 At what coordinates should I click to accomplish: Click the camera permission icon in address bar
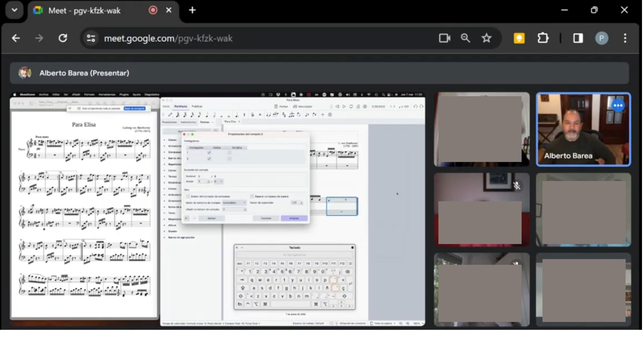[x=444, y=38]
